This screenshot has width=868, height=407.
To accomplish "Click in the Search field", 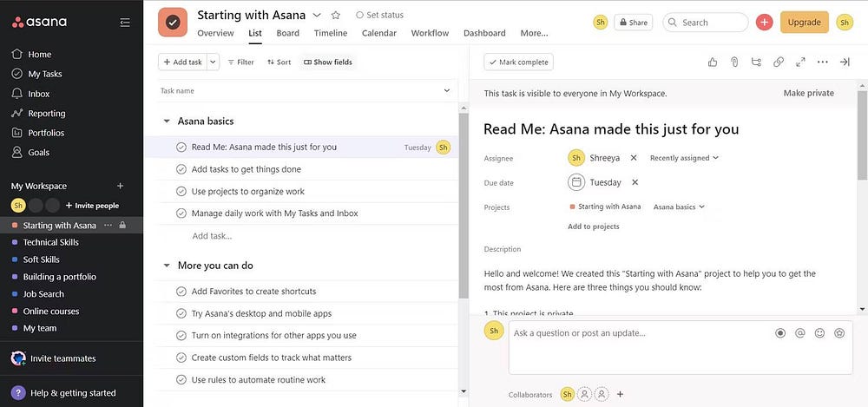I will tap(705, 23).
